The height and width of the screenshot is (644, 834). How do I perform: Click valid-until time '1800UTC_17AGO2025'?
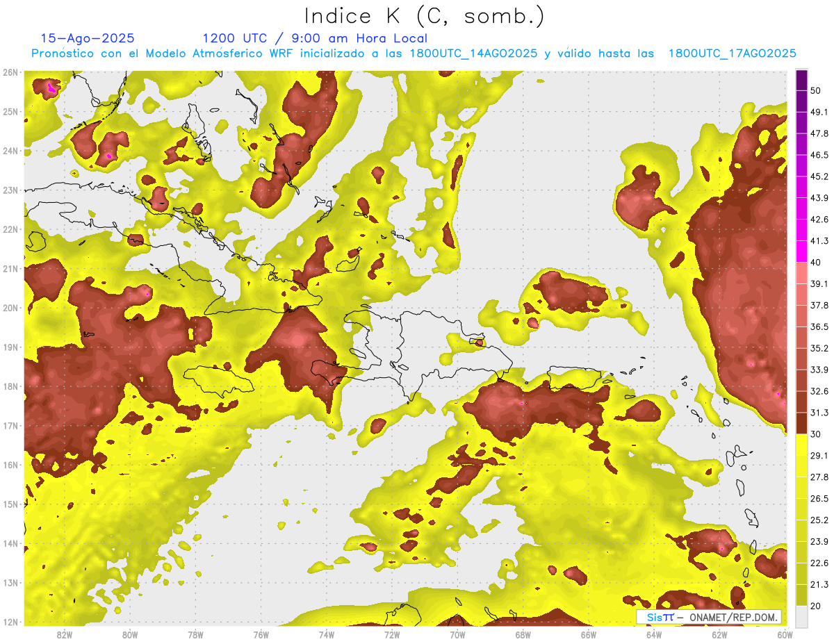tap(732, 53)
